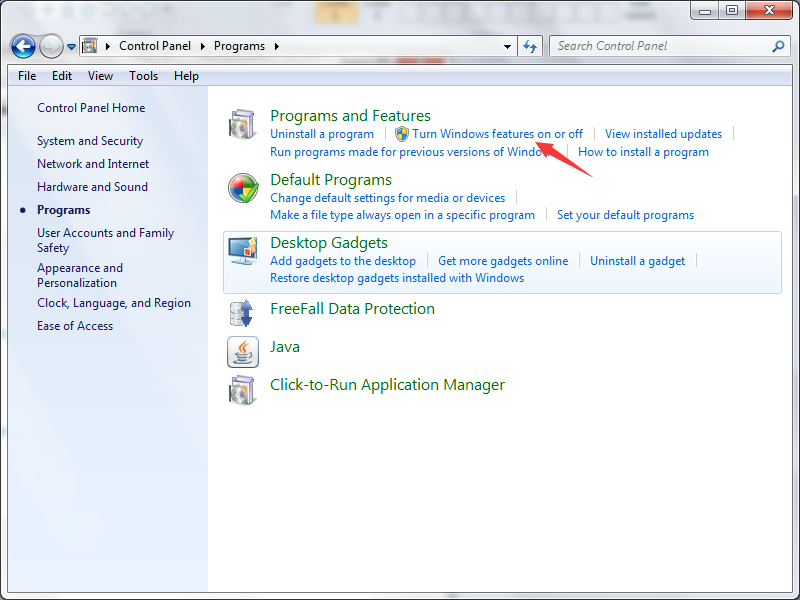Open FreeFall Data Protection heading
The height and width of the screenshot is (600, 800).
[352, 309]
